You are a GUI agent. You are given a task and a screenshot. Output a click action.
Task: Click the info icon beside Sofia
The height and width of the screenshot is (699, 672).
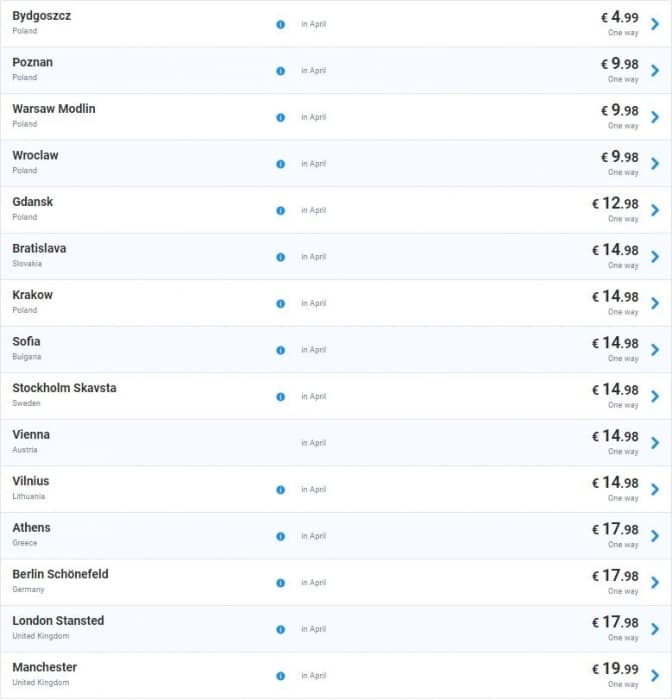[x=280, y=350]
